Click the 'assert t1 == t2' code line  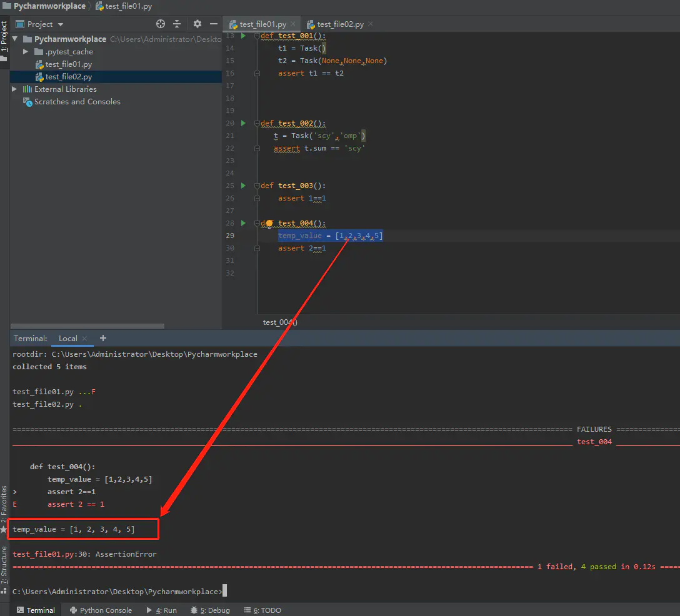311,73
